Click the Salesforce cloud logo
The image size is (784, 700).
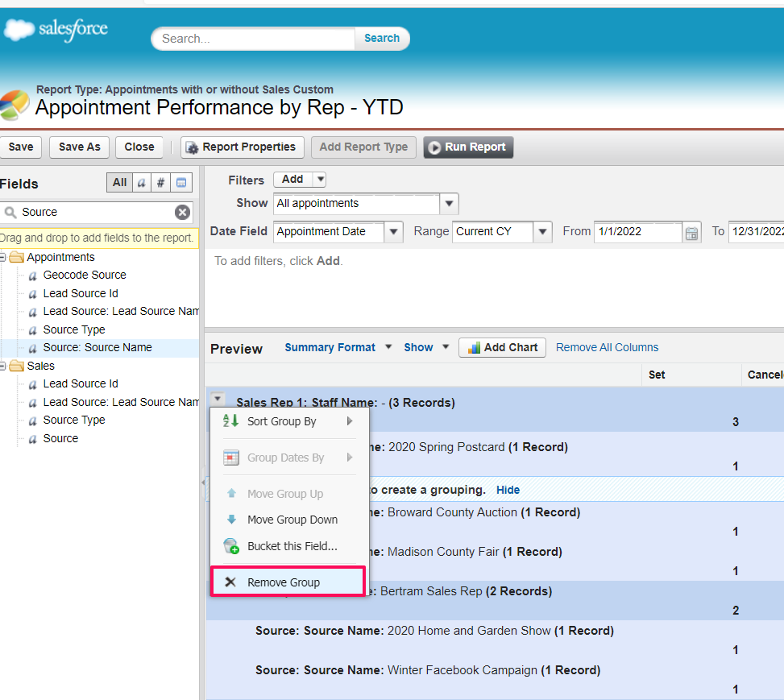19,29
